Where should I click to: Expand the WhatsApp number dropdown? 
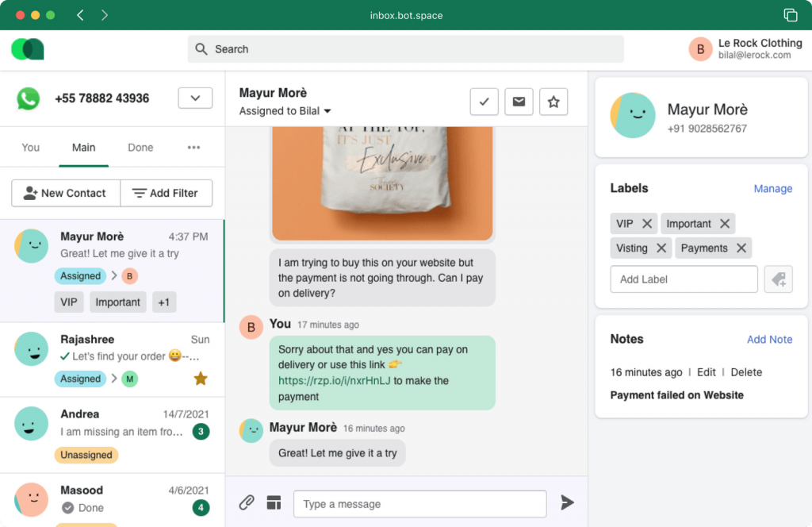(x=195, y=98)
